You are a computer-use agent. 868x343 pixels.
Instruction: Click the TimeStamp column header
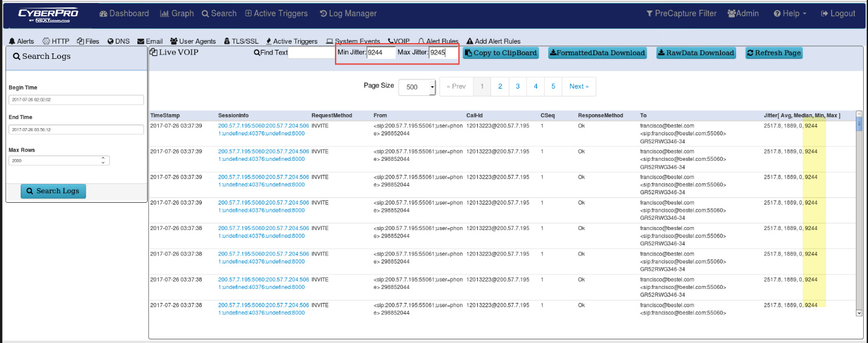point(165,115)
